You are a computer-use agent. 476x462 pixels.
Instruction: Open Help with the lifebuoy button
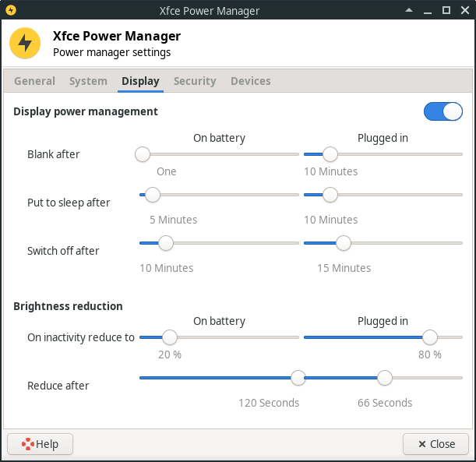point(40,444)
